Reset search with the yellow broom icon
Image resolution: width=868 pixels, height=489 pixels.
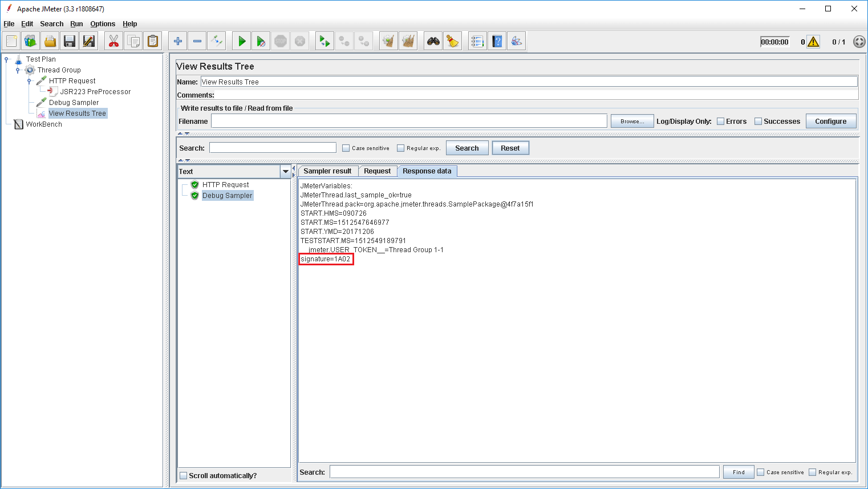[x=453, y=41]
